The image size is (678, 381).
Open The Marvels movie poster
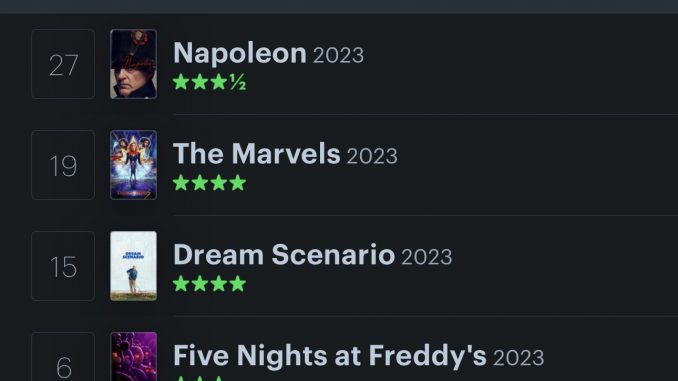click(133, 165)
